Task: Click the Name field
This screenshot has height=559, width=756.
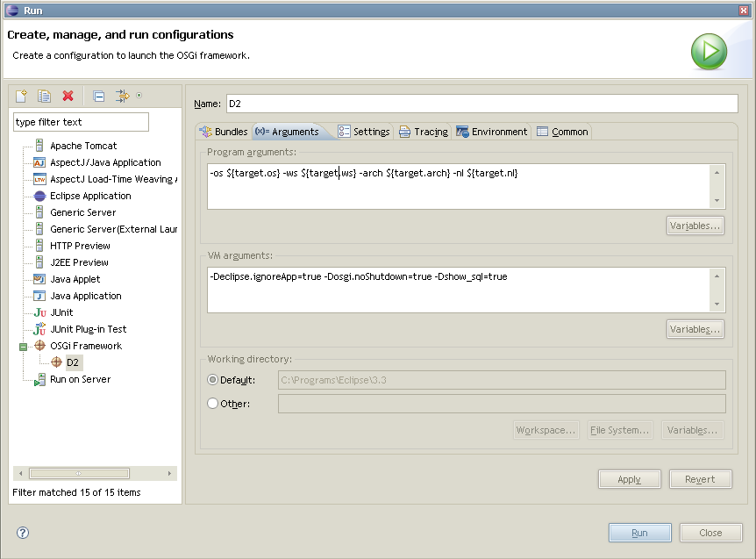Action: (481, 104)
